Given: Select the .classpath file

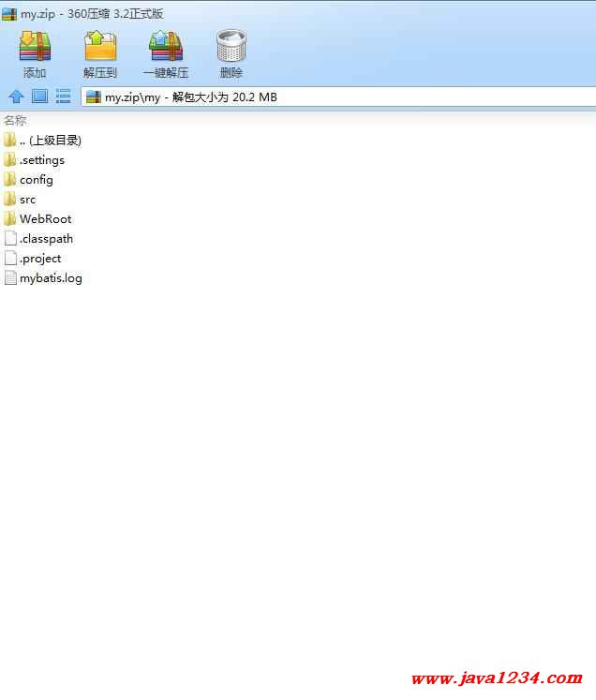Looking at the screenshot, I should coord(45,239).
